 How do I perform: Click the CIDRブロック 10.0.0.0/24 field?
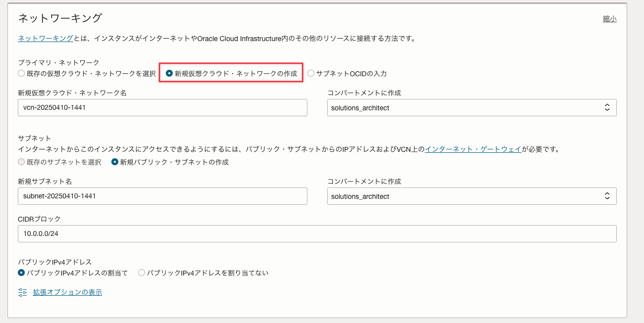tap(317, 234)
